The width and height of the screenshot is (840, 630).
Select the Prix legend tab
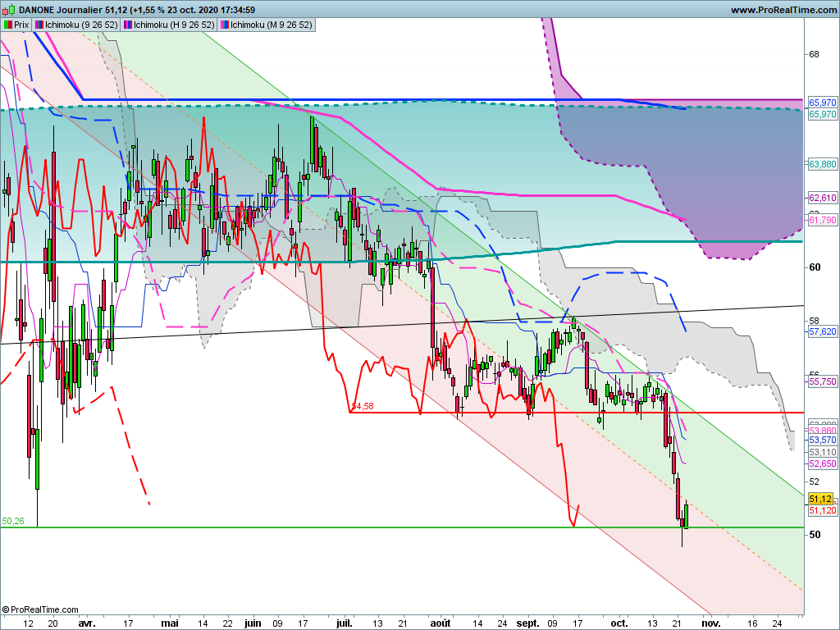pos(16,25)
